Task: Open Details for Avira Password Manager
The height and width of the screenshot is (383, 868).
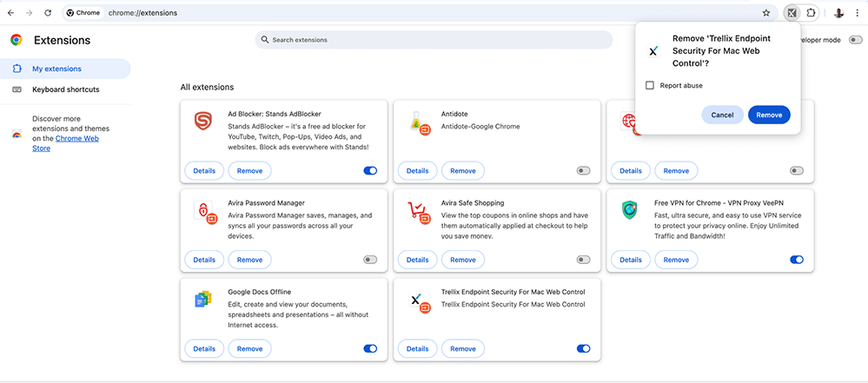Action: [204, 260]
